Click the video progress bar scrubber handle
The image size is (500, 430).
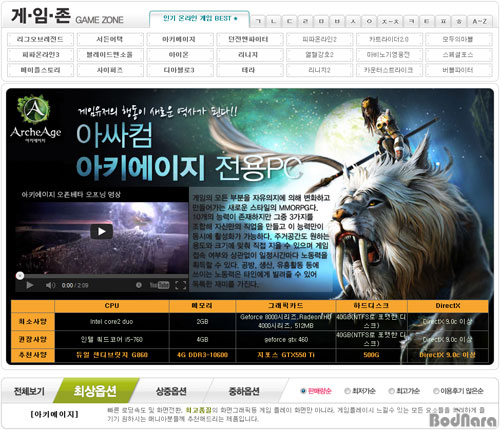(x=20, y=276)
